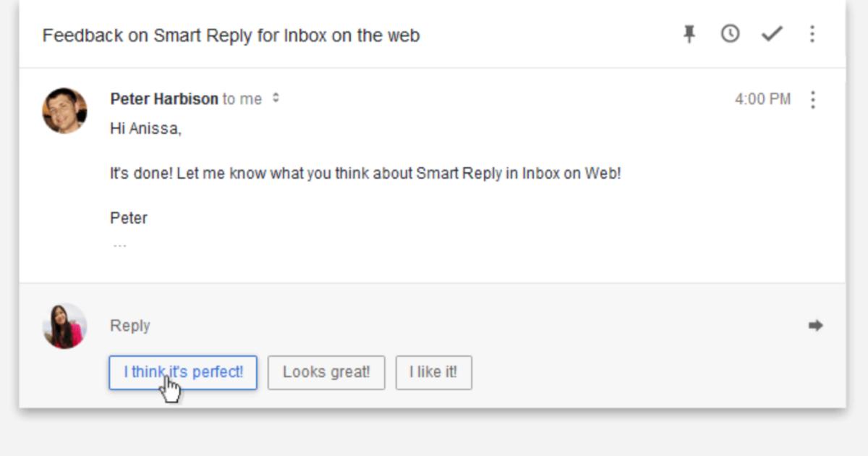Pick the "I like it!" quick reply
The image size is (868, 456).
click(433, 373)
